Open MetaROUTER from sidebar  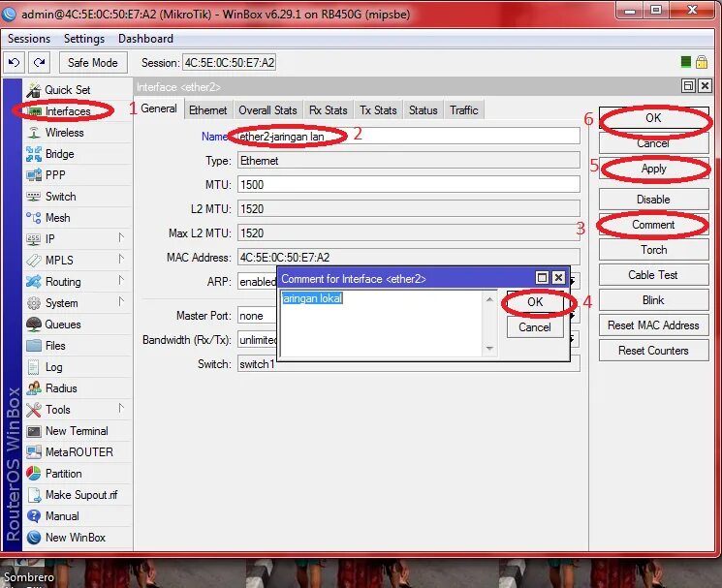78,451
